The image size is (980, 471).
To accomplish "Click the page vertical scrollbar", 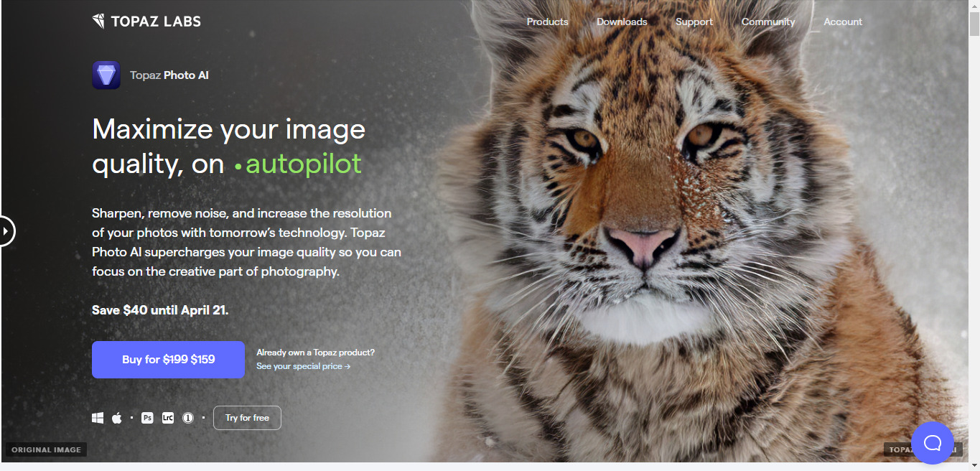I will (x=974, y=235).
